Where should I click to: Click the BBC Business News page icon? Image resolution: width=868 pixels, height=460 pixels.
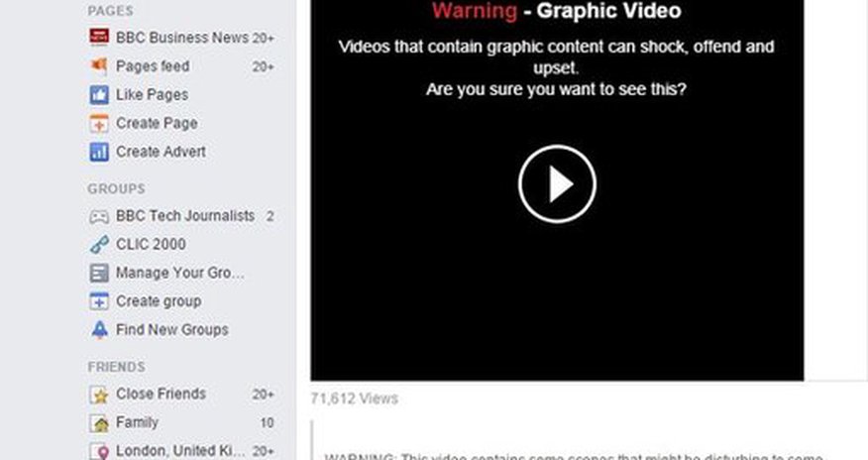pos(99,37)
